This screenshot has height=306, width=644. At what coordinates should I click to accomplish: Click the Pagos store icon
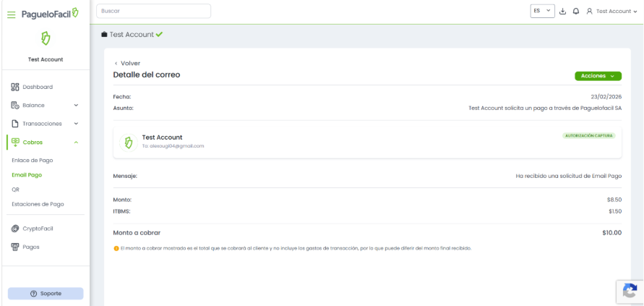[x=14, y=247]
